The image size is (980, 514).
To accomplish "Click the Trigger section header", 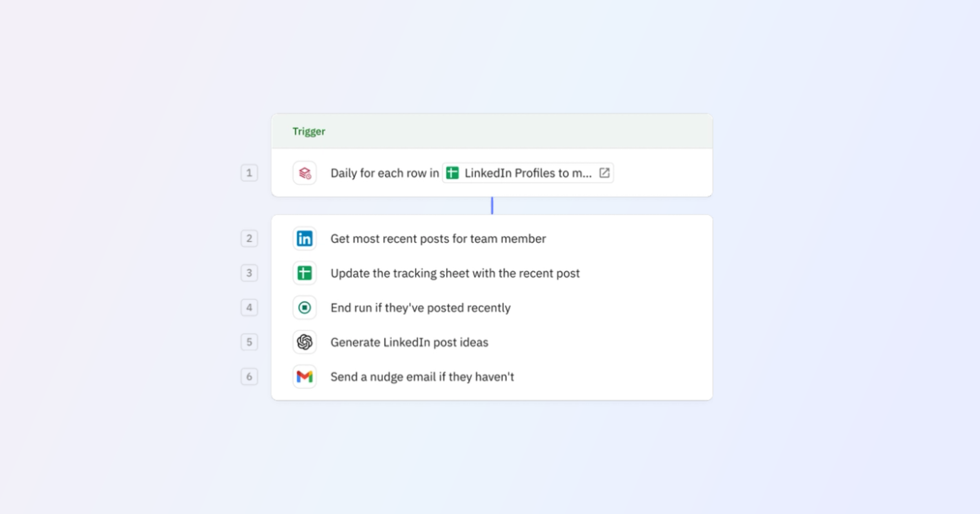I will click(x=309, y=131).
